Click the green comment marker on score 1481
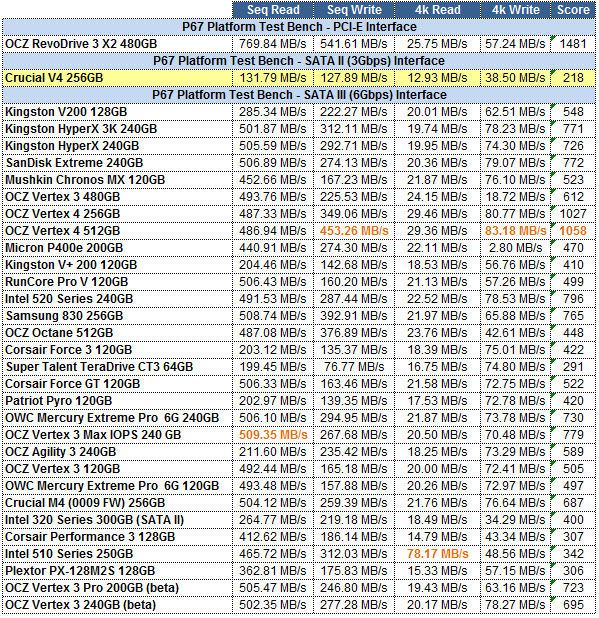The image size is (599, 618). (553, 38)
